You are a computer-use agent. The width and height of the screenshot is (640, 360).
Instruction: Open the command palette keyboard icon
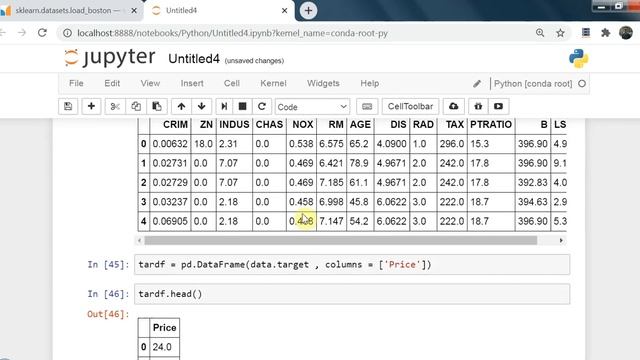[367, 107]
